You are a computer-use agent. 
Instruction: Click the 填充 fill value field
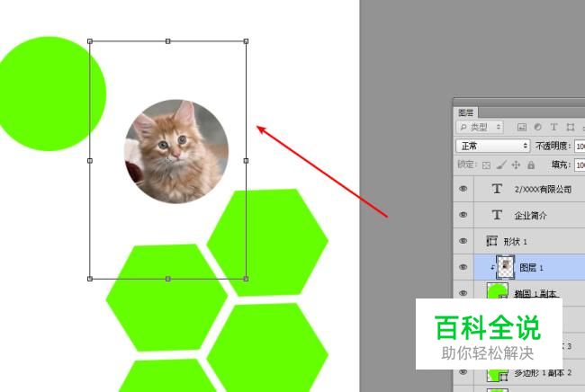coord(580,165)
